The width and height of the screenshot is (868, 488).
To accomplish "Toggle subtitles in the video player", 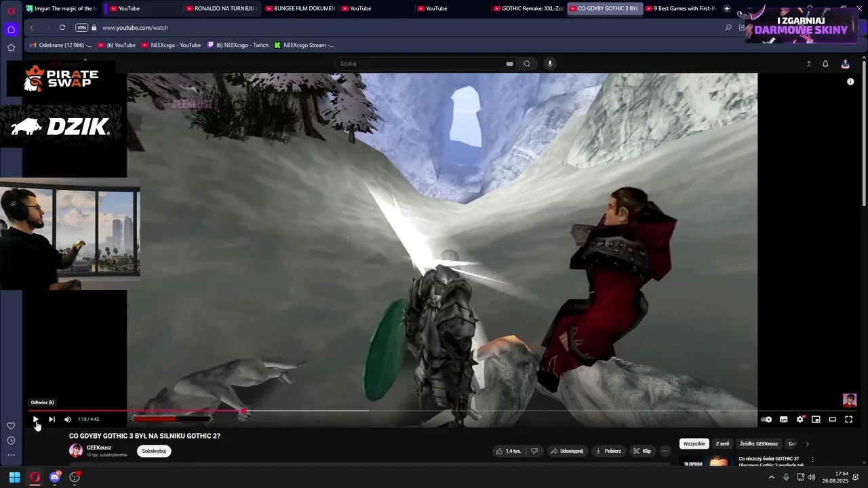I will pyautogui.click(x=783, y=419).
